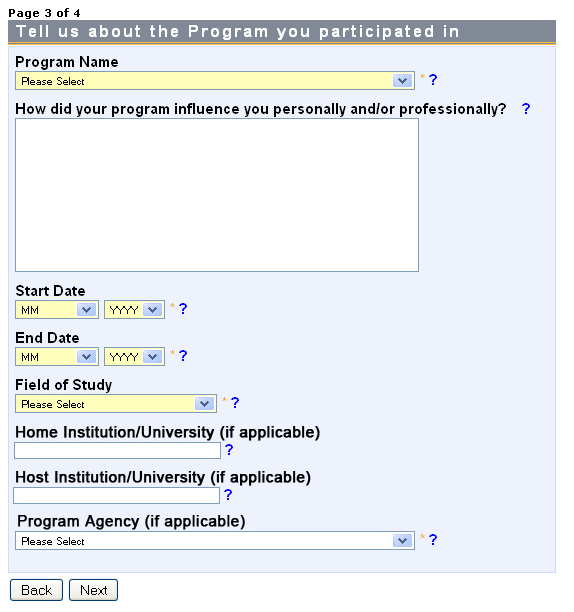Open help for Program Agency dropdown

coord(433,540)
